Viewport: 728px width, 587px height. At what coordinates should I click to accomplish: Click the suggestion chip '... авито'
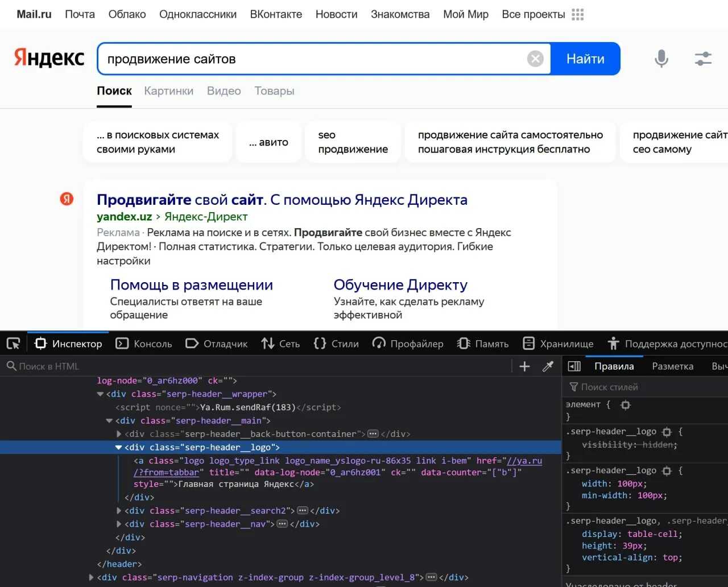tap(268, 142)
